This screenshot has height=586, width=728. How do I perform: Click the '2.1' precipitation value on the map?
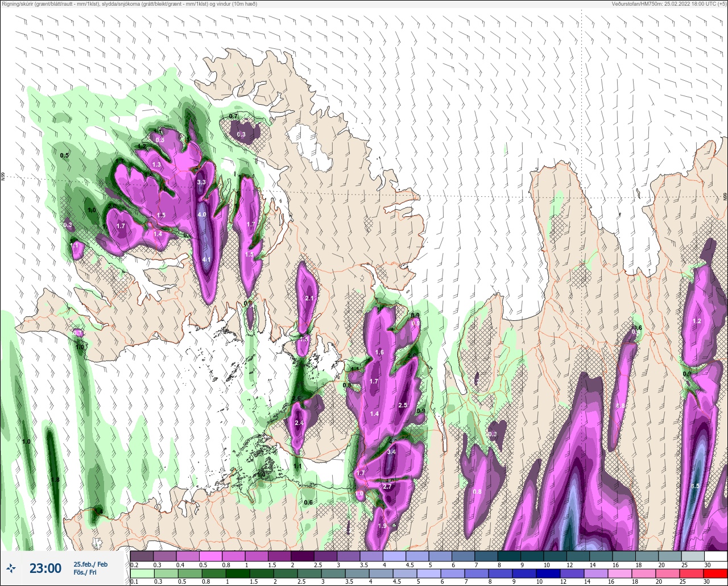tap(309, 298)
